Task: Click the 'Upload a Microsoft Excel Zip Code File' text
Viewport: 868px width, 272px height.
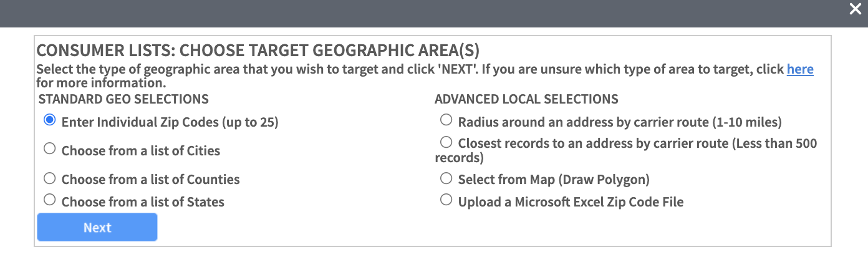Action: (x=571, y=202)
